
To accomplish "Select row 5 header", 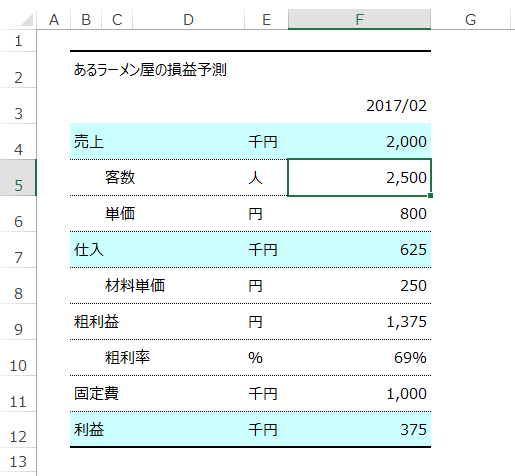I will (x=18, y=178).
